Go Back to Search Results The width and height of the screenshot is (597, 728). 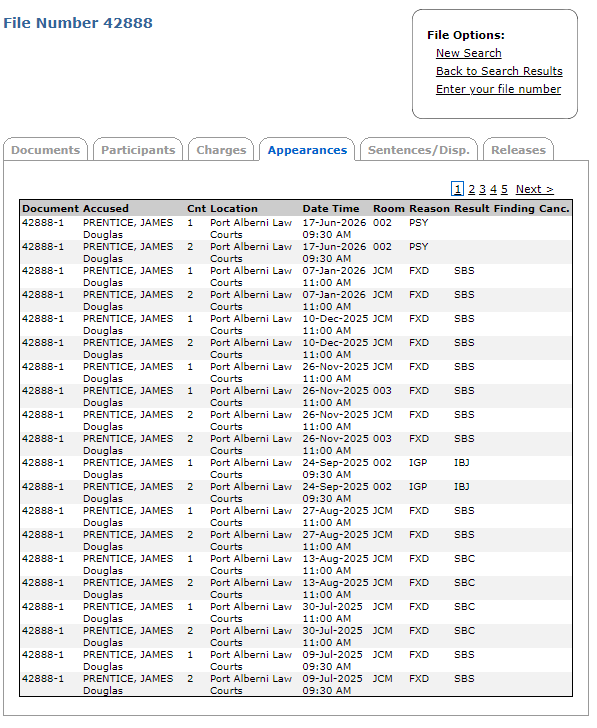click(x=499, y=71)
